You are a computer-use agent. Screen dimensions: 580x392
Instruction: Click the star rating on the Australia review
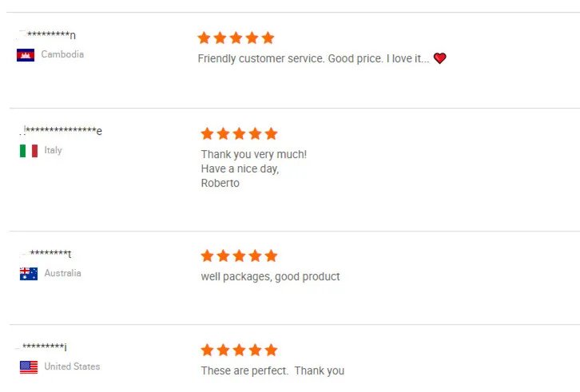[x=239, y=255]
